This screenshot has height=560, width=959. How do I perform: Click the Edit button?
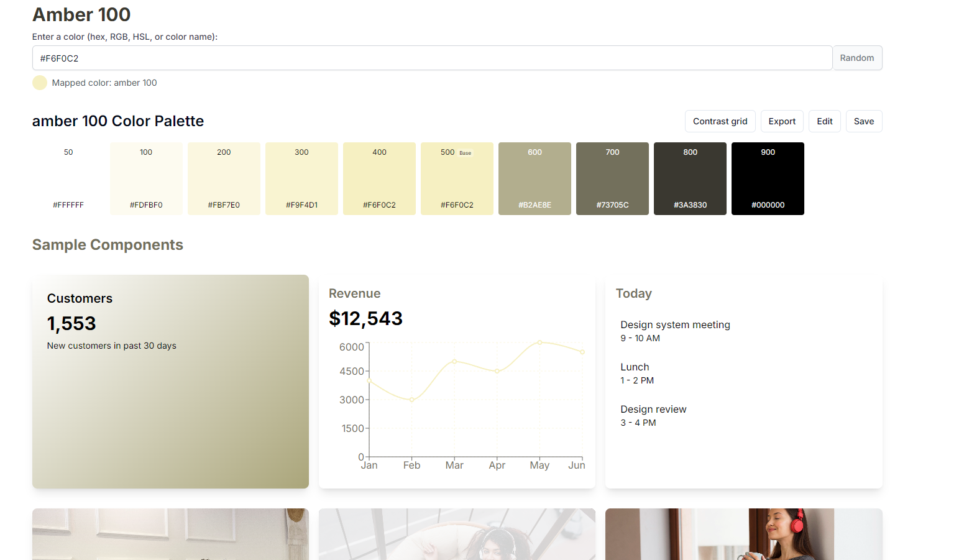click(x=824, y=121)
